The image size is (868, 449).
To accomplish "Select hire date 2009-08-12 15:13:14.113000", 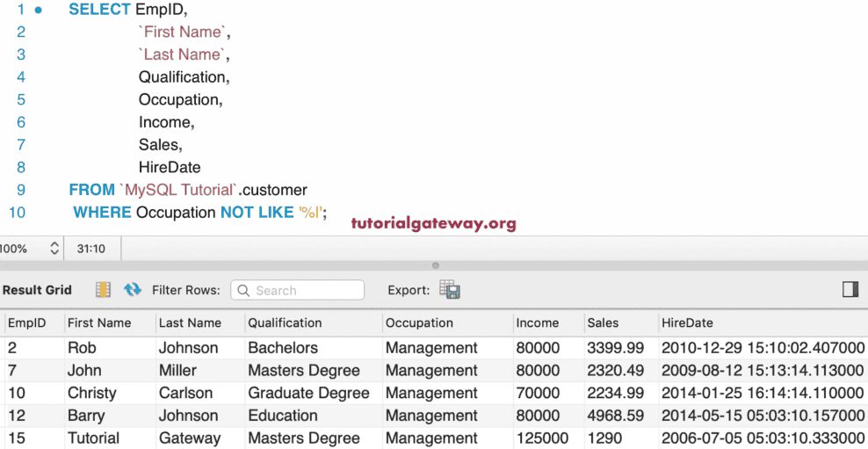I will (x=763, y=371).
